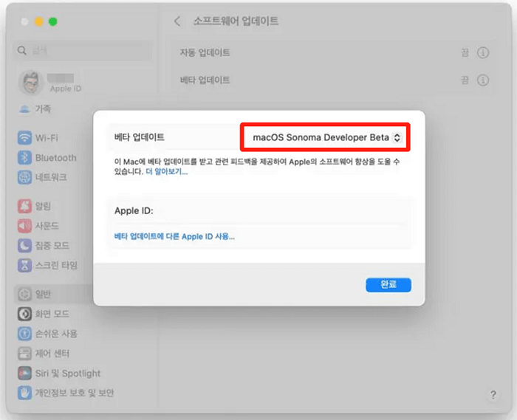The height and width of the screenshot is (420, 517).
Task: Open the 알림 bell icon
Action: [x=24, y=206]
